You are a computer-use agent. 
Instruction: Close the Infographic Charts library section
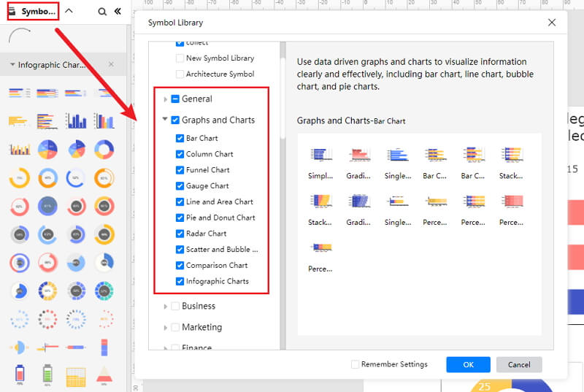point(111,64)
